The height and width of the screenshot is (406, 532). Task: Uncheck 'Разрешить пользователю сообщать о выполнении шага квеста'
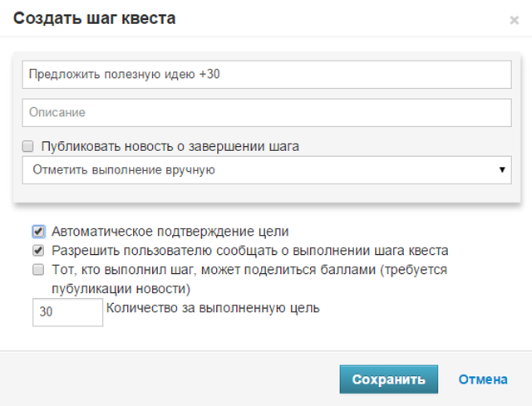[38, 251]
